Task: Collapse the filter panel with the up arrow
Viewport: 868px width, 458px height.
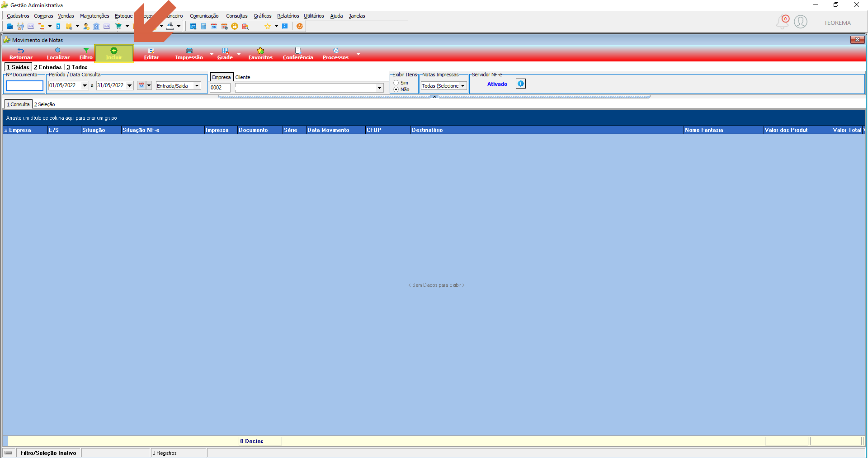Action: coord(434,97)
